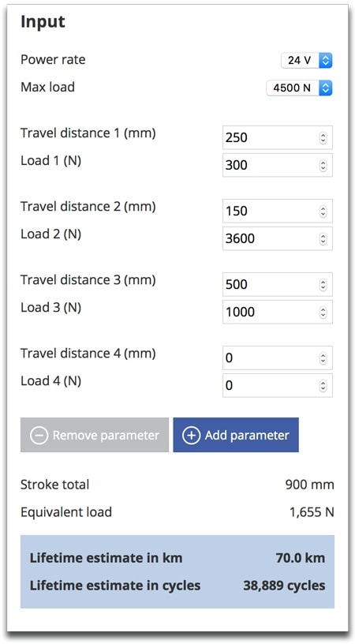Click the Load 3 field showing 1000
This screenshot has height=644, width=355.
(x=278, y=313)
